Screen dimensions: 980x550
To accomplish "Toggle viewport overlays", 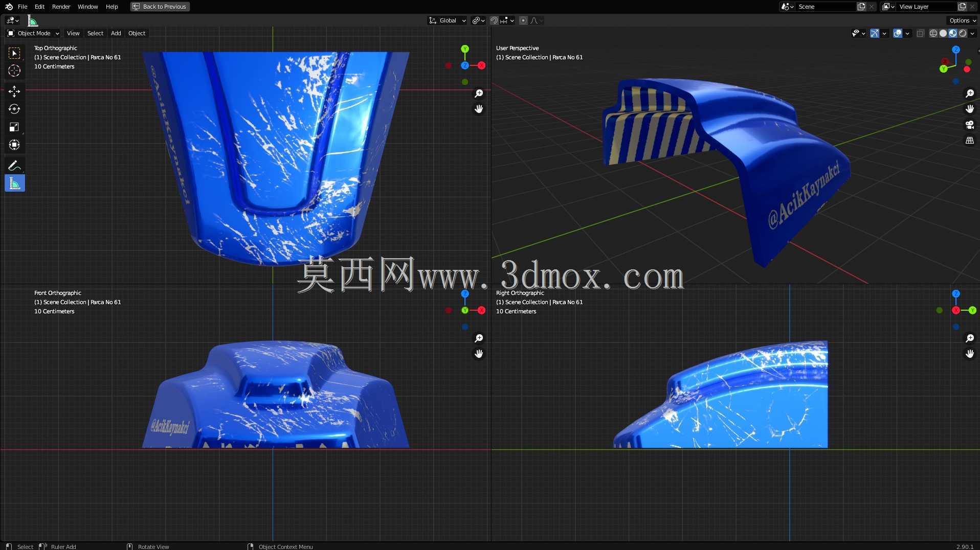I will (898, 33).
